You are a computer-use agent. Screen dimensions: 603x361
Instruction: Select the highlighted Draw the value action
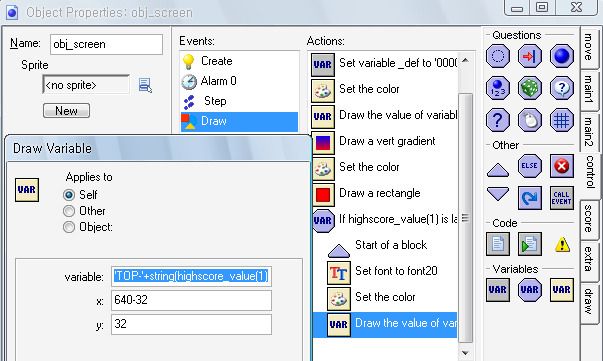coord(385,324)
